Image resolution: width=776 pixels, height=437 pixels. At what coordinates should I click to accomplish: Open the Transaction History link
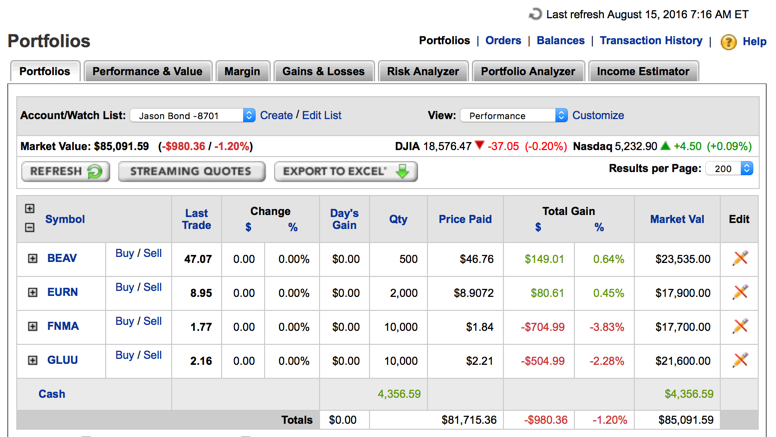point(651,41)
